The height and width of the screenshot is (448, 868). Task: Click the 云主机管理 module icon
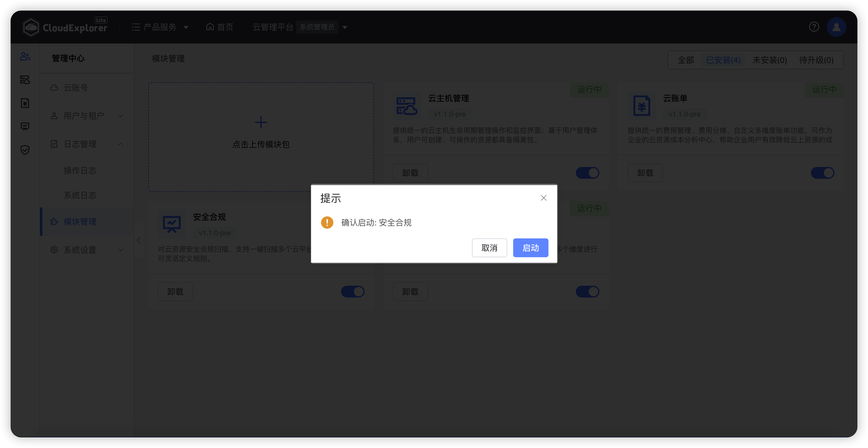(407, 106)
